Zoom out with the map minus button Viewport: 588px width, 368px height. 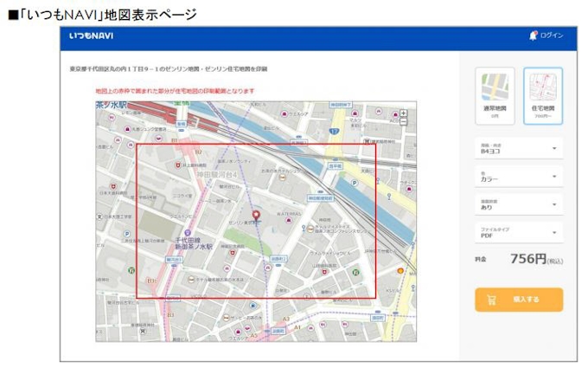[403, 121]
